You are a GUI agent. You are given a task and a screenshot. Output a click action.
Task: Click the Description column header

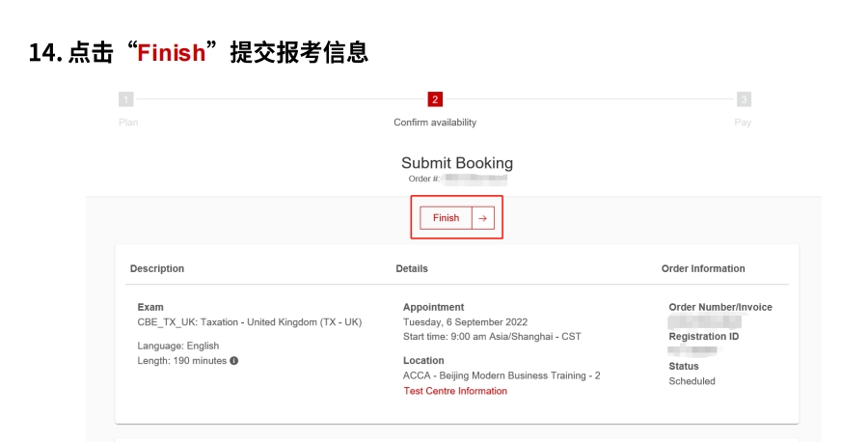[157, 268]
